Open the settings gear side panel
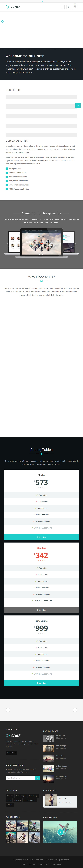Image resolution: width=83 pixels, height=868 pixels. [2, 21]
